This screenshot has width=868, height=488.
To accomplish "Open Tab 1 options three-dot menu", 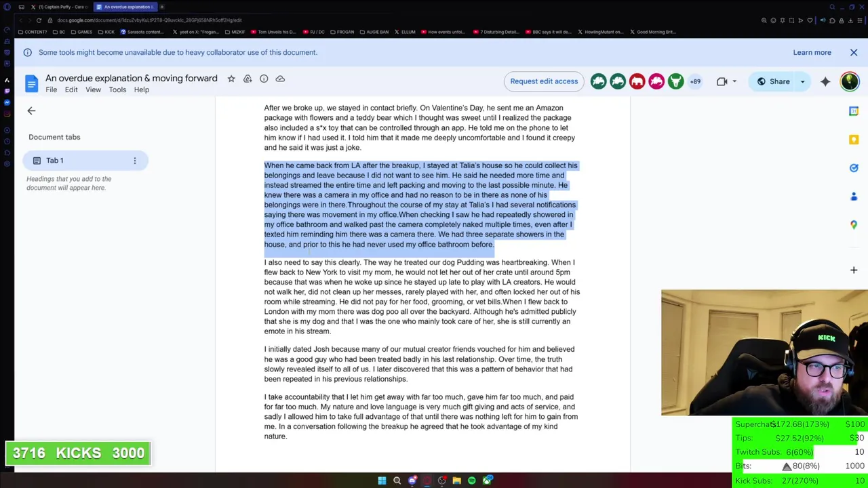I will coord(134,161).
